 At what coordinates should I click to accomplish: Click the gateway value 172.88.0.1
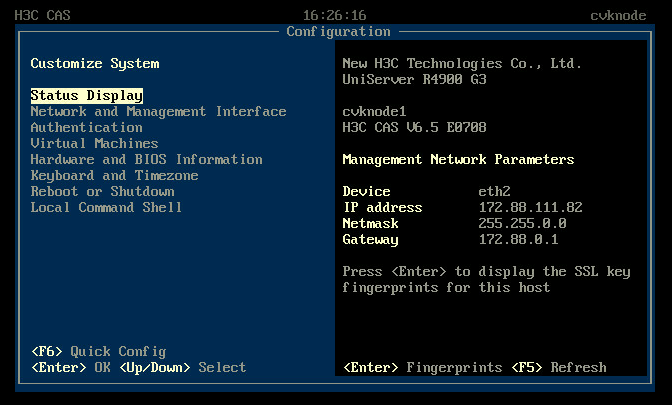[x=519, y=240]
